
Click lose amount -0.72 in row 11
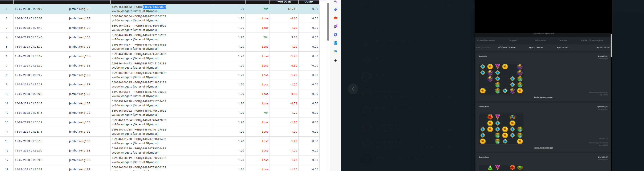tap(294, 103)
